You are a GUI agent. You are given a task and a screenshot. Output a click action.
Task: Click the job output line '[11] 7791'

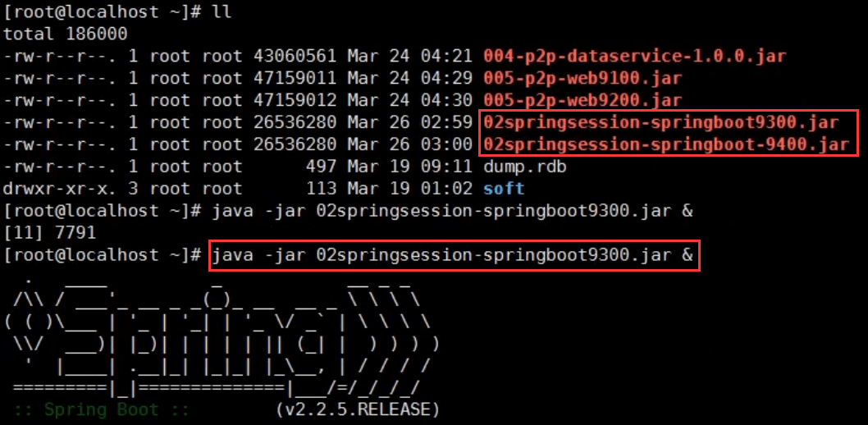point(50,233)
